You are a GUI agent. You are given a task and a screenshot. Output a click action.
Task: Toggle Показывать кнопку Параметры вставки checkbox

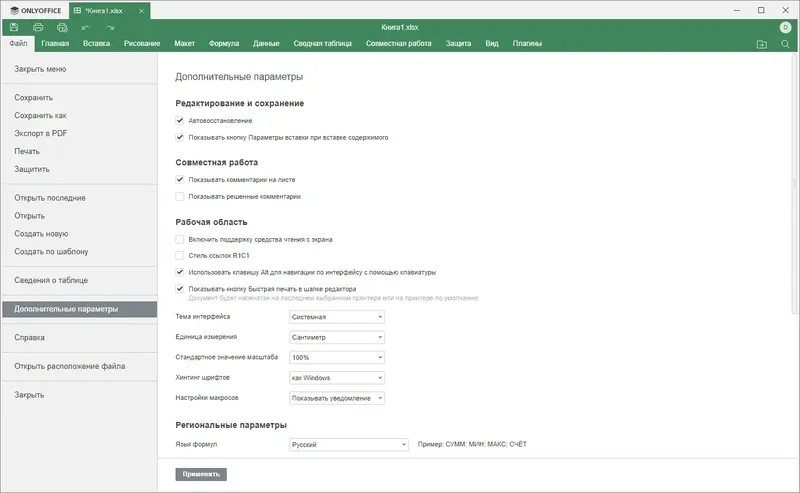(x=180, y=137)
